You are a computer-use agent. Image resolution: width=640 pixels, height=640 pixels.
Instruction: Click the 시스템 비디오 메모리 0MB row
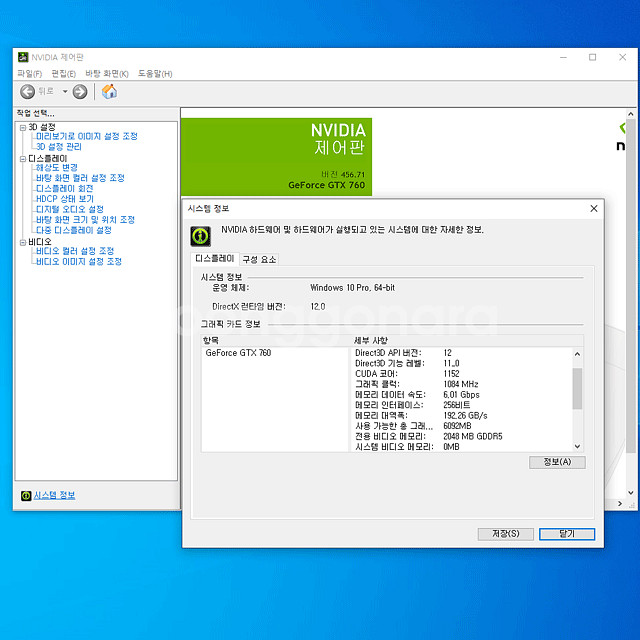[x=462, y=447]
